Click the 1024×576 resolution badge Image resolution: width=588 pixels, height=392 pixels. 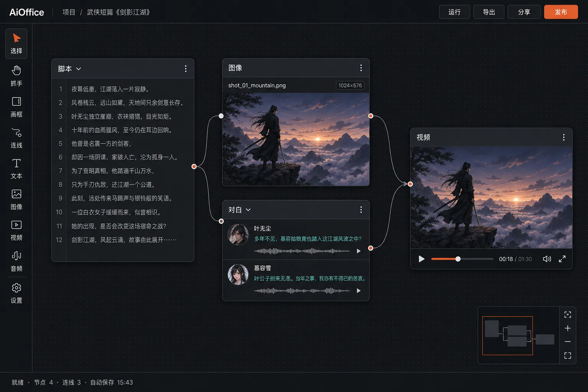(350, 85)
